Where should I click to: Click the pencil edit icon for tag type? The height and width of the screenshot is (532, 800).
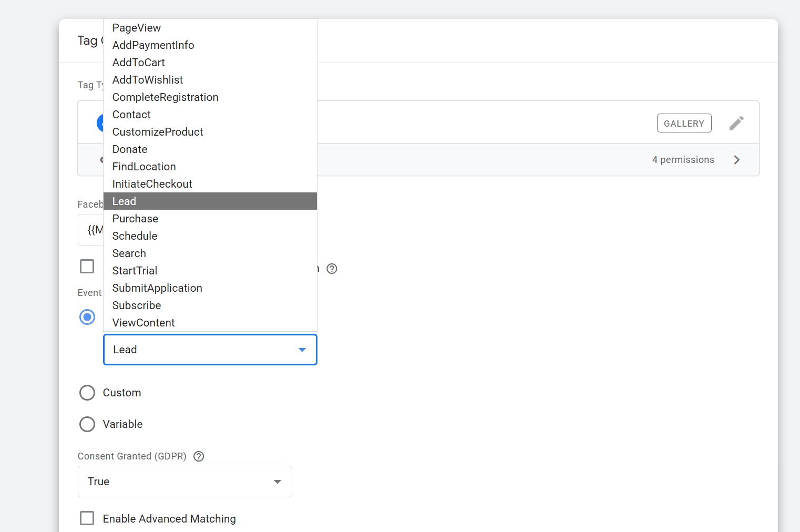tap(736, 123)
